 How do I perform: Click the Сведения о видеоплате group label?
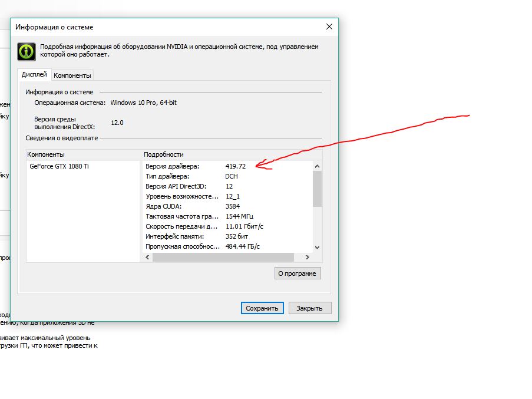coord(62,138)
